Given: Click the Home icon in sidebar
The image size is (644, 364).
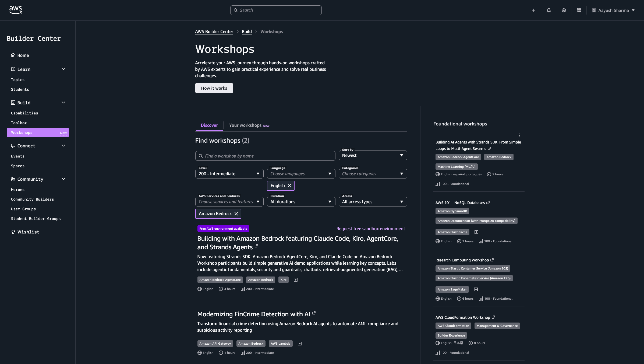Looking at the screenshot, I should 13,55.
